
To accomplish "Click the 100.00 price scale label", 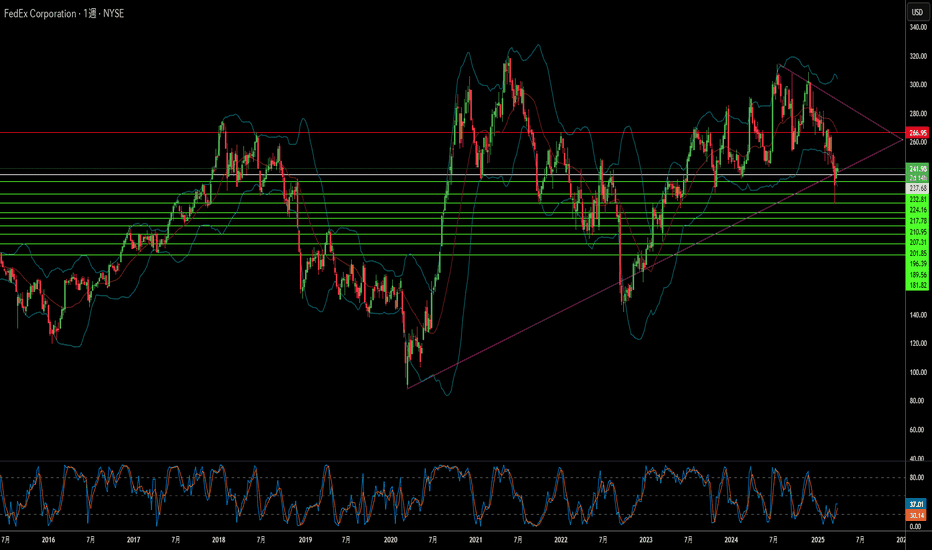I will [x=918, y=372].
